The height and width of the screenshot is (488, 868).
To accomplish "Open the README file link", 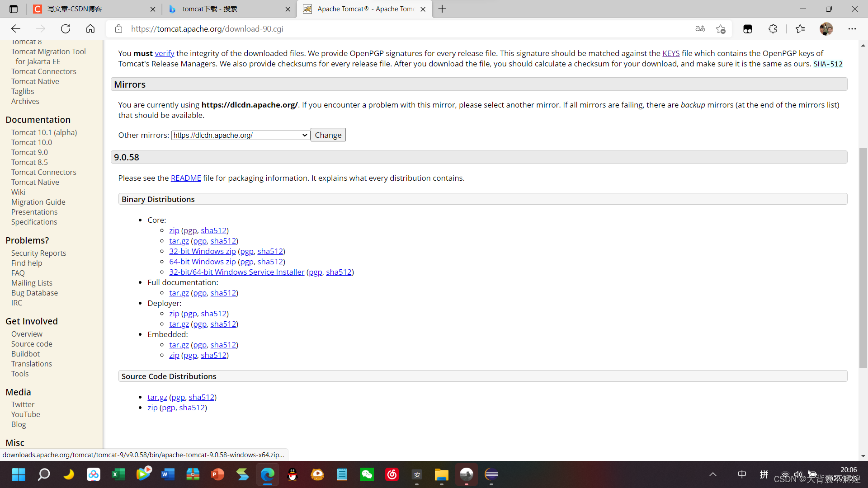I will pyautogui.click(x=186, y=178).
